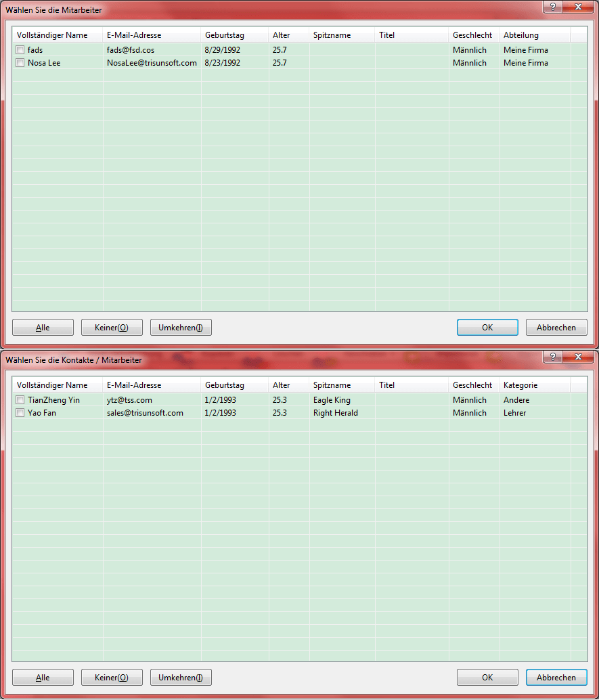
Task: Sort Mitarbeiter list by Geschlecht header
Action: [x=474, y=35]
